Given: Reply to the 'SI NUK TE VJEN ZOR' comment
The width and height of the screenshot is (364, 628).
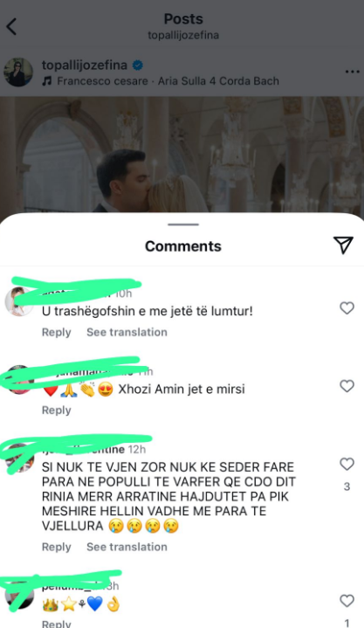Looking at the screenshot, I should tap(57, 547).
